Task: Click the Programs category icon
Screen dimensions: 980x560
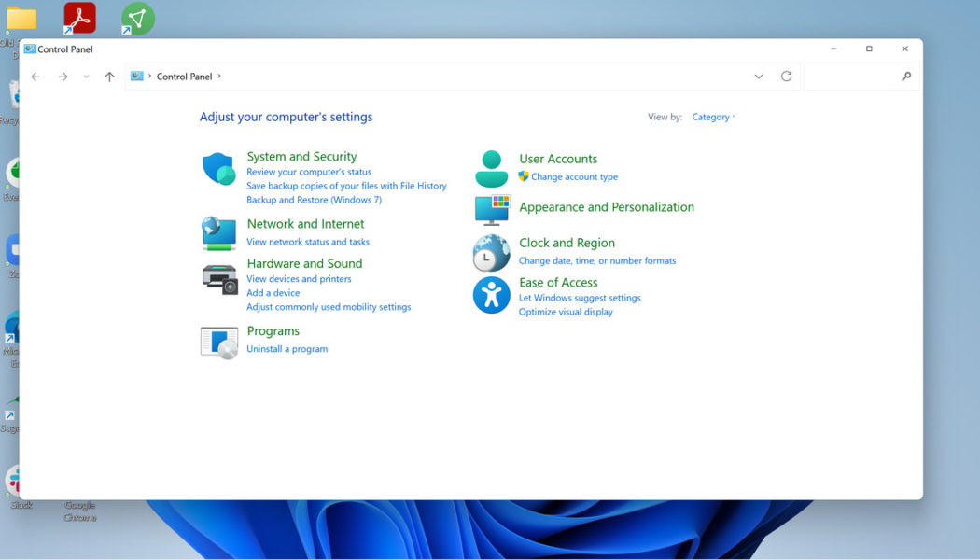Action: pos(218,340)
